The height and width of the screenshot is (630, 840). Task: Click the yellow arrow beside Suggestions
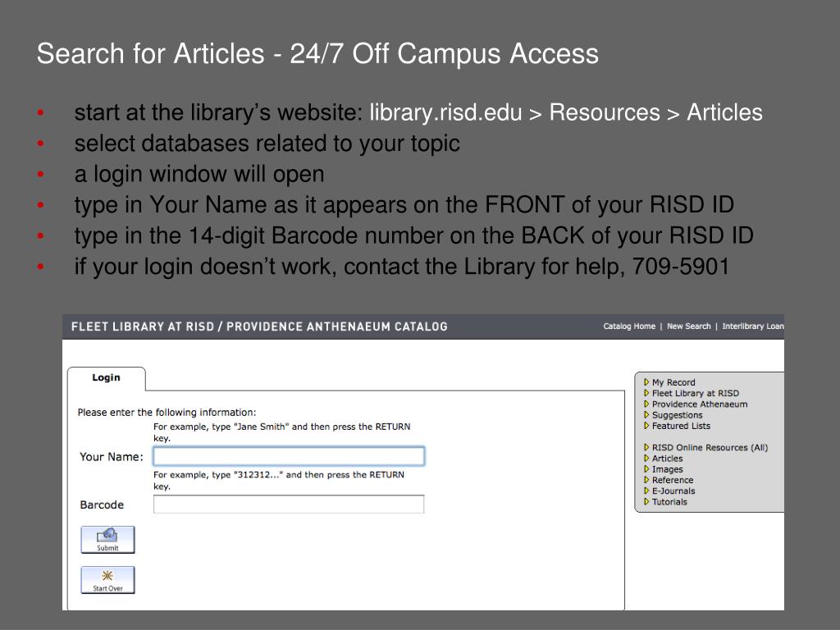pos(646,414)
